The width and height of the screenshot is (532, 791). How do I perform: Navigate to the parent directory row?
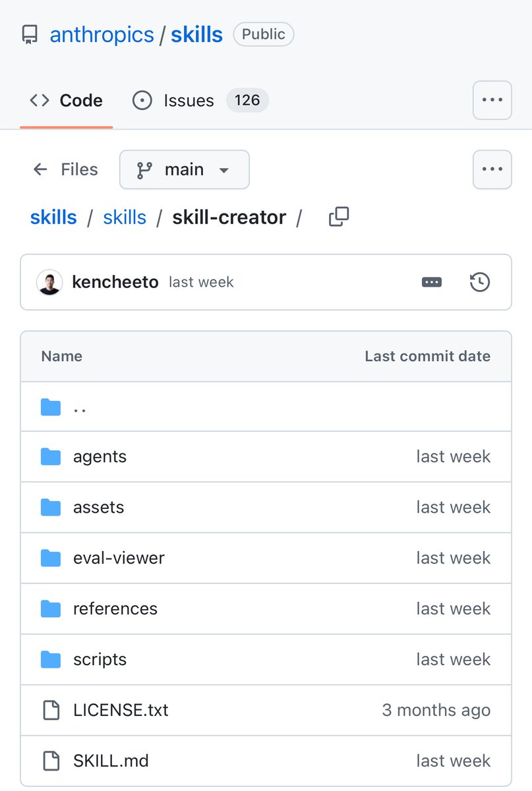pyautogui.click(x=79, y=407)
